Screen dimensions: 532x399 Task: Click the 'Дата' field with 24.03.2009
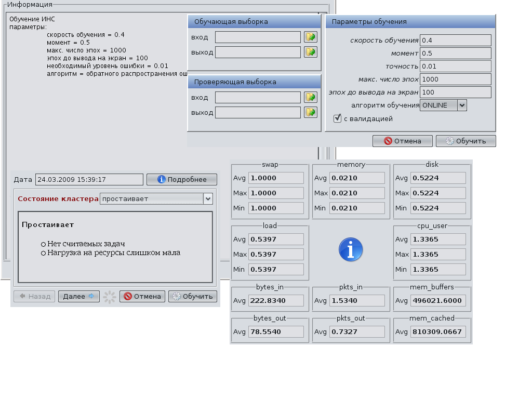tap(89, 179)
